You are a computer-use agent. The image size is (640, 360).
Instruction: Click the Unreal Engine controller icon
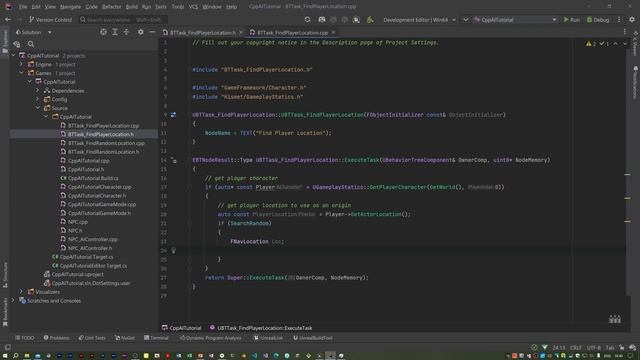[322, 20]
